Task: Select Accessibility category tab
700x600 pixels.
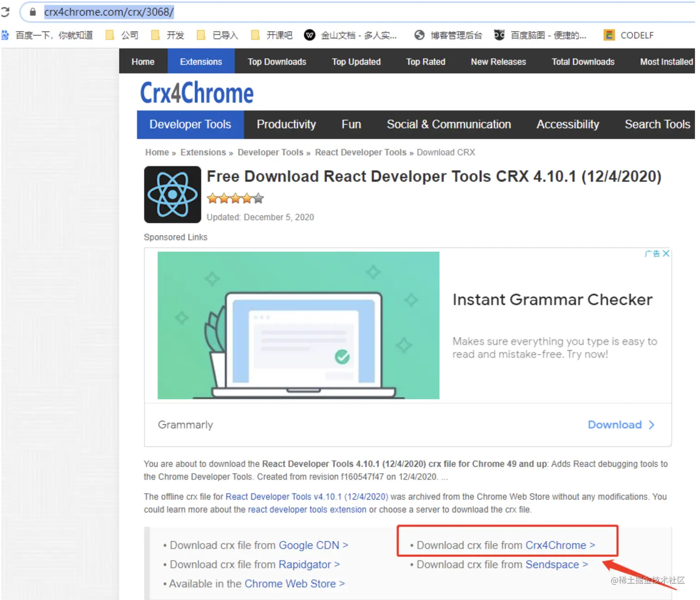Action: pyautogui.click(x=568, y=124)
